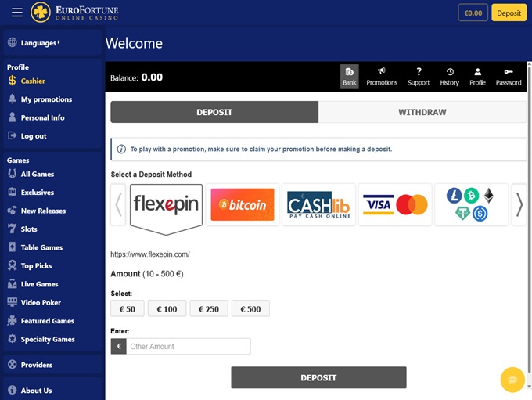Switch to the DEPOSIT tab
This screenshot has height=400, width=532.
[x=214, y=112]
